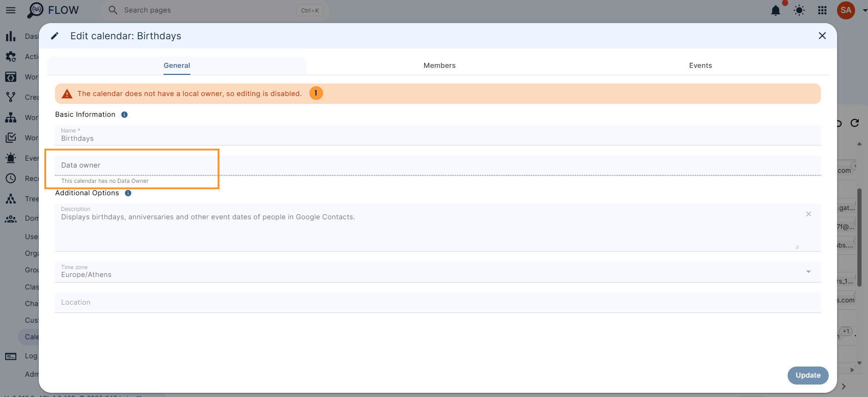Click the Location input field

(x=437, y=302)
